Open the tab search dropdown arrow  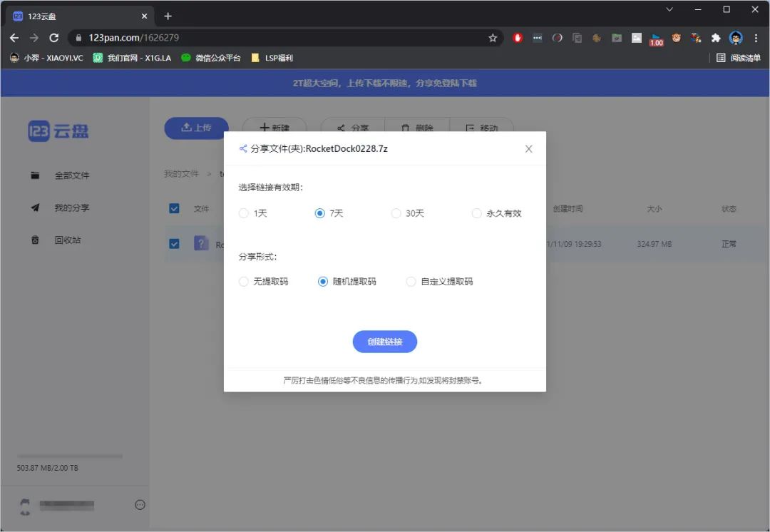(669, 10)
